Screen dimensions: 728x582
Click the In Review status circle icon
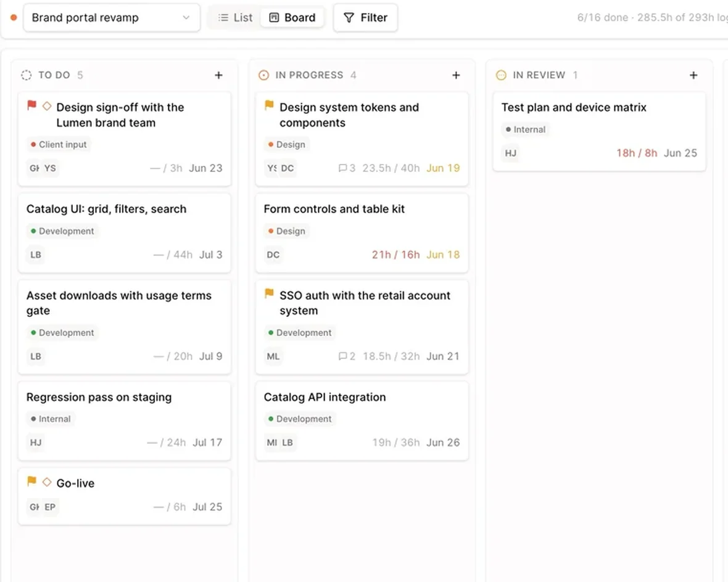tap(501, 75)
